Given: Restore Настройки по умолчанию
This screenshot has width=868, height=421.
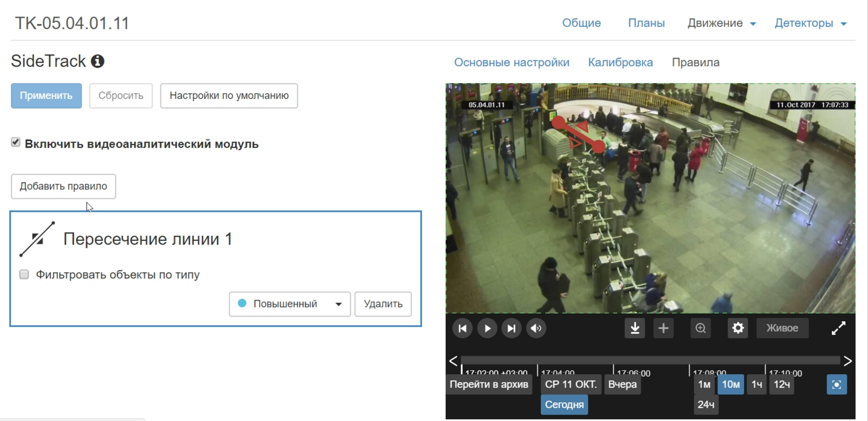Looking at the screenshot, I should pyautogui.click(x=229, y=96).
